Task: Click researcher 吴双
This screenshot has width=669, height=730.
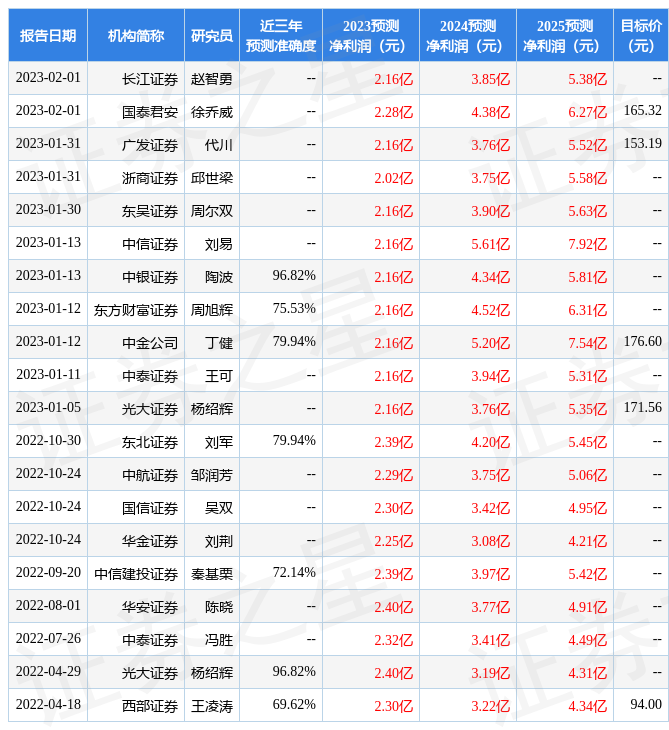Action: (x=219, y=509)
